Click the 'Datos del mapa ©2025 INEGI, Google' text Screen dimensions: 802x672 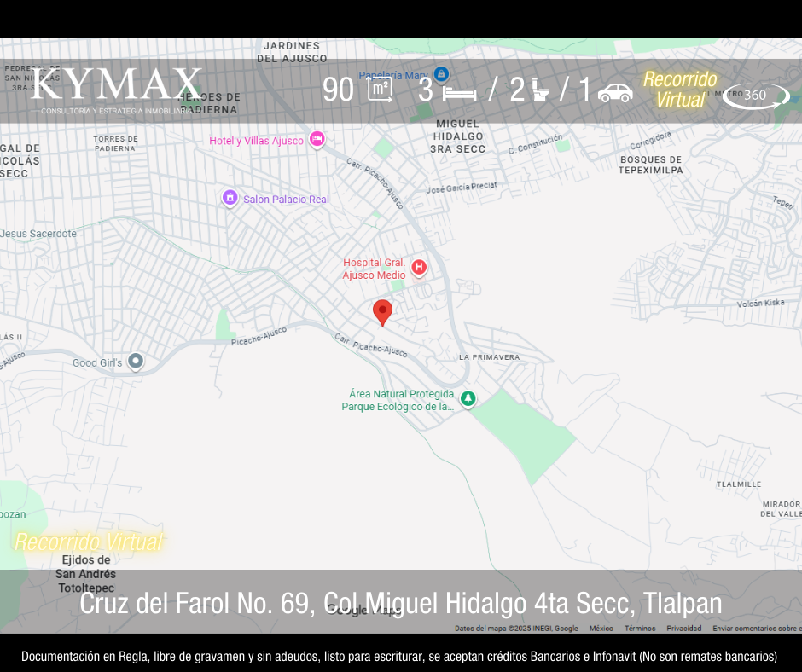(516, 628)
